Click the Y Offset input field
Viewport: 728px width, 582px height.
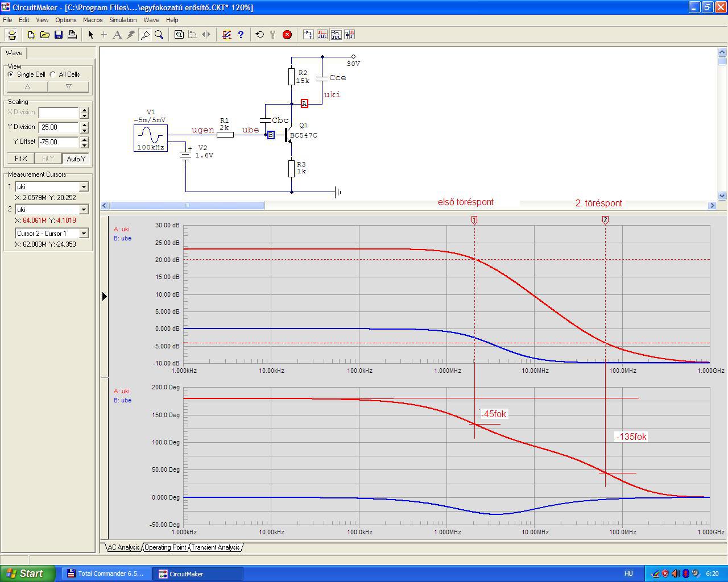click(59, 142)
